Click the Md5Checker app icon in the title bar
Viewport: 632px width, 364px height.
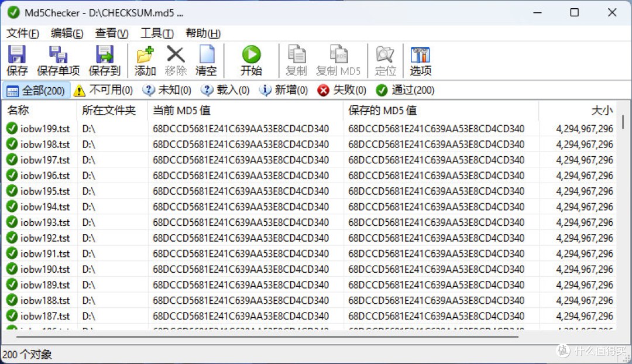[x=13, y=12]
